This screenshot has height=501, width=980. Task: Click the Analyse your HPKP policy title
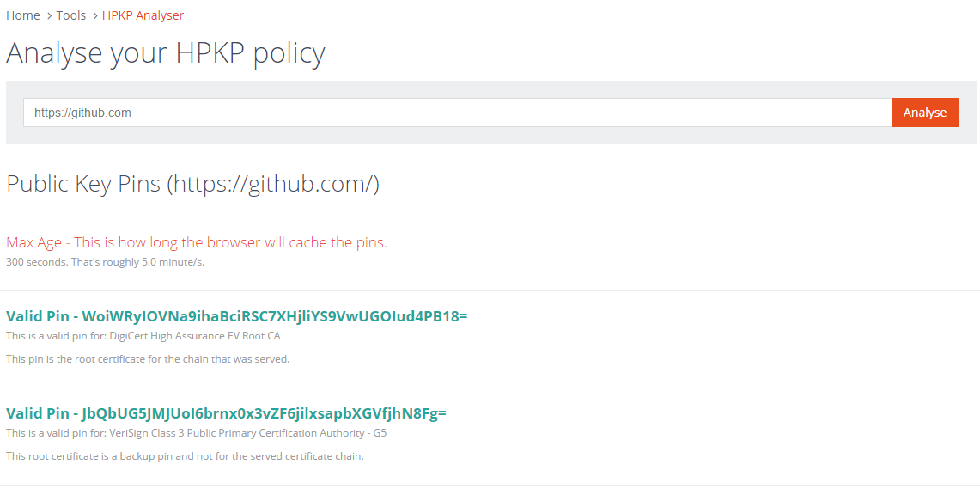point(166,52)
